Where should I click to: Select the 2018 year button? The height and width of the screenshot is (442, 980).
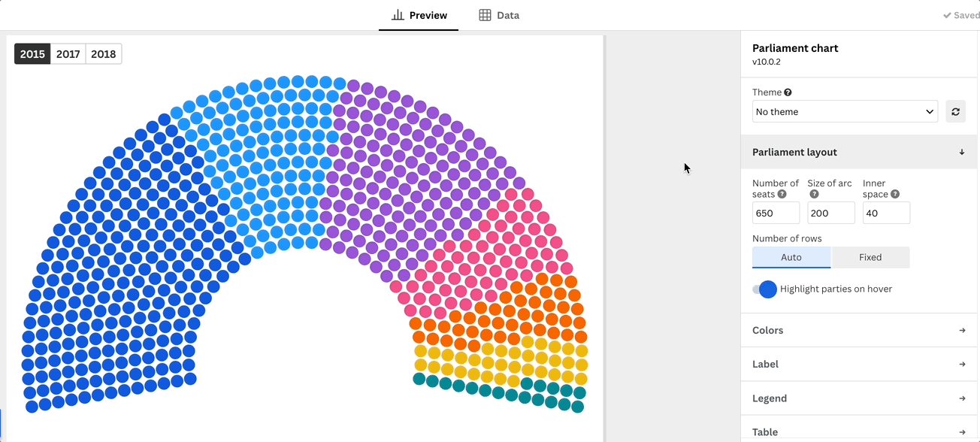(x=104, y=54)
